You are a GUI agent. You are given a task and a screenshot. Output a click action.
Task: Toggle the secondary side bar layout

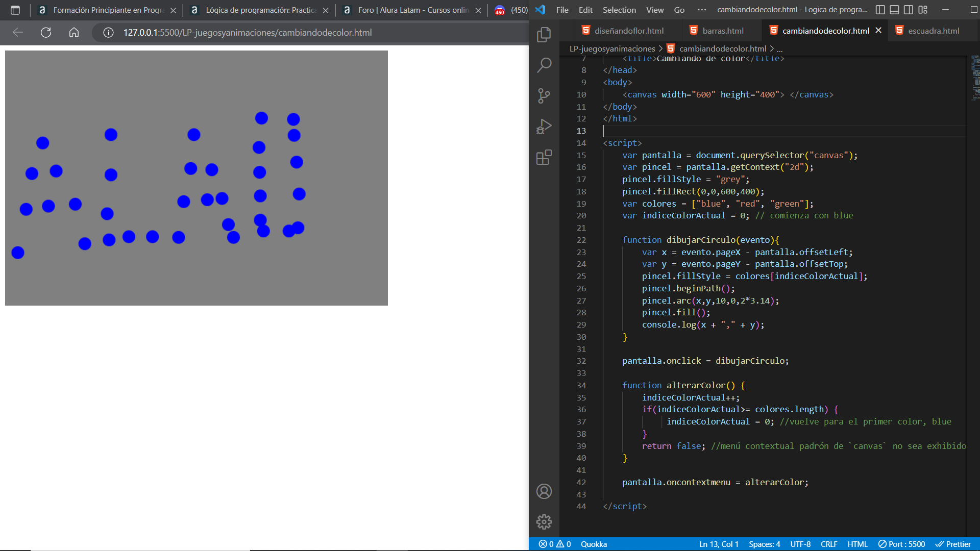[909, 10]
